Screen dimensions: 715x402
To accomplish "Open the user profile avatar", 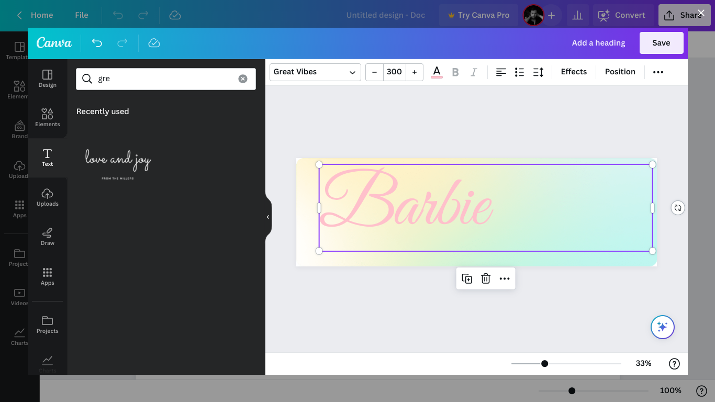I will click(x=534, y=15).
